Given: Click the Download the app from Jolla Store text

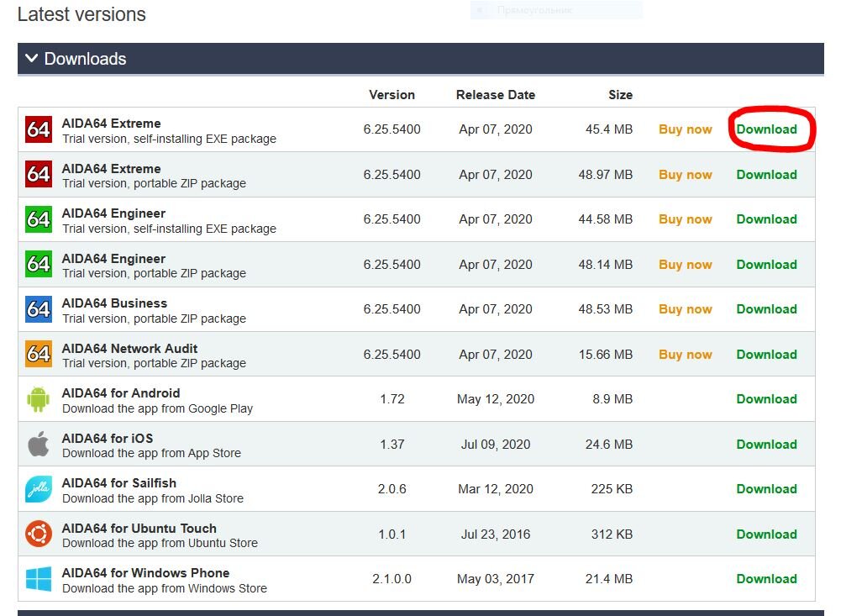Looking at the screenshot, I should pos(153,498).
